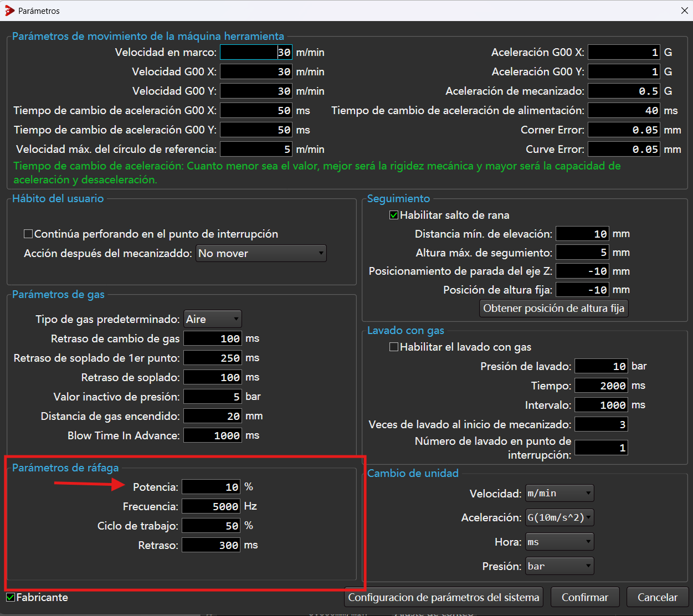Edit Distancia de gas encendido field

[213, 416]
